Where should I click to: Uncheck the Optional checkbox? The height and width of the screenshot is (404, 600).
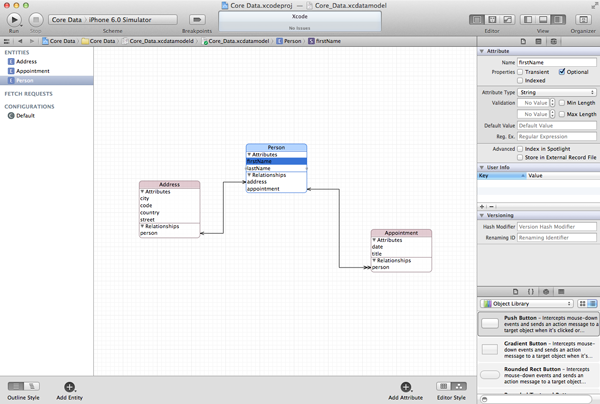coord(562,72)
